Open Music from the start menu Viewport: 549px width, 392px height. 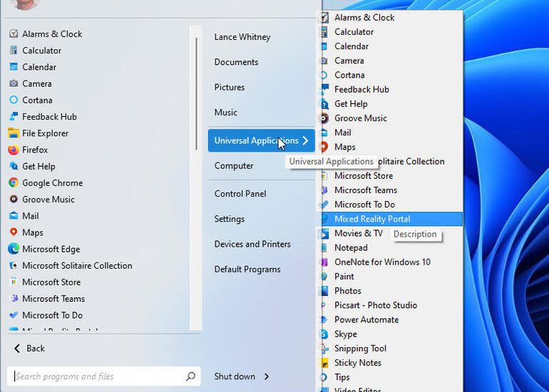point(226,113)
